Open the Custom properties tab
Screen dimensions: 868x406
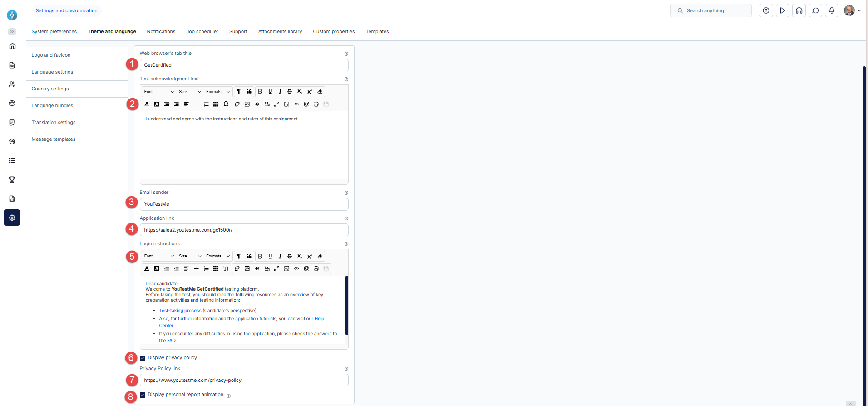point(334,32)
